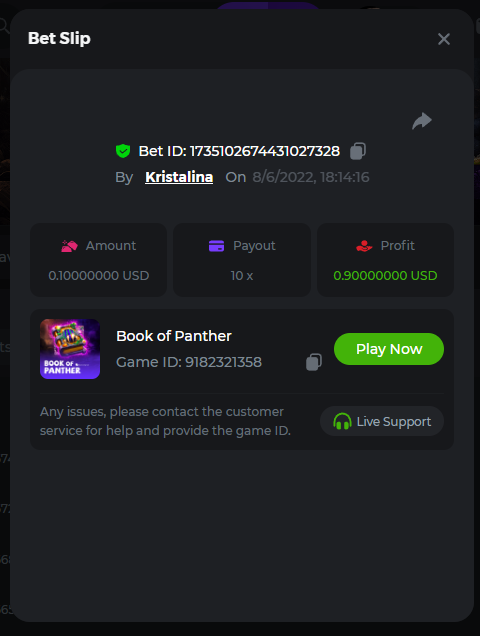The width and height of the screenshot is (480, 636).
Task: Click the share arrow icon
Action: (x=422, y=121)
